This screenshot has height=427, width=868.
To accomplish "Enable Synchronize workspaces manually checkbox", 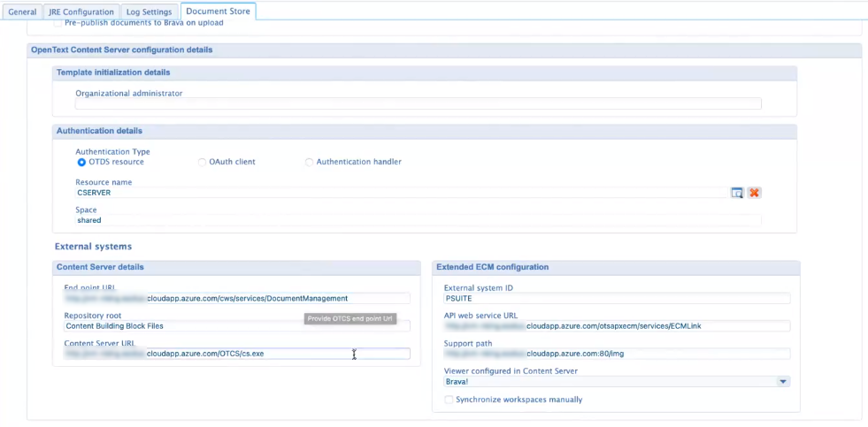I will click(449, 400).
